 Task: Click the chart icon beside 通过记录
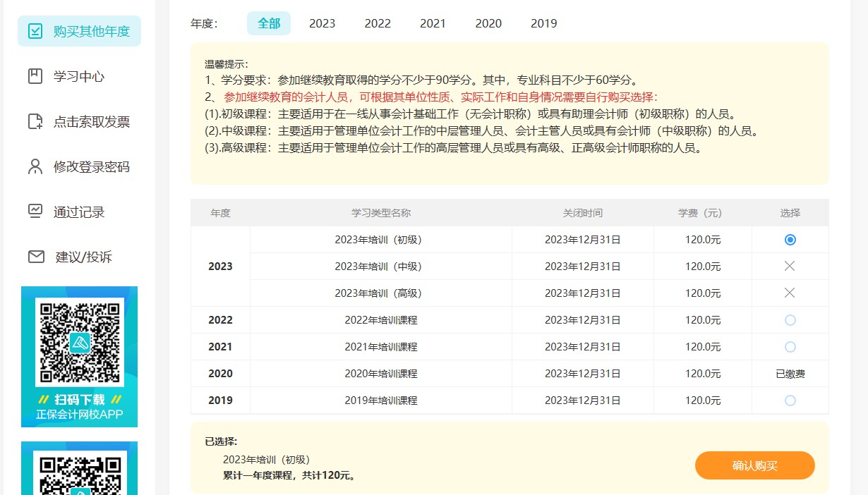tap(35, 212)
